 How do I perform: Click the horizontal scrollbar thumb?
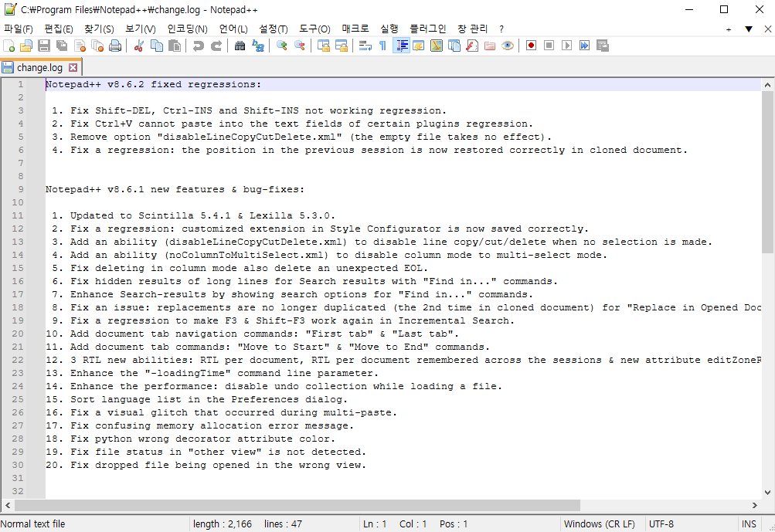pyautogui.click(x=297, y=505)
